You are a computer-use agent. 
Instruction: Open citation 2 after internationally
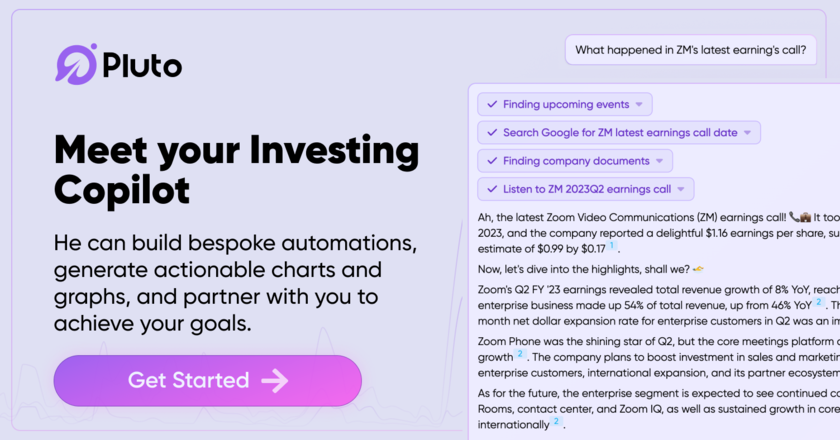click(556, 423)
